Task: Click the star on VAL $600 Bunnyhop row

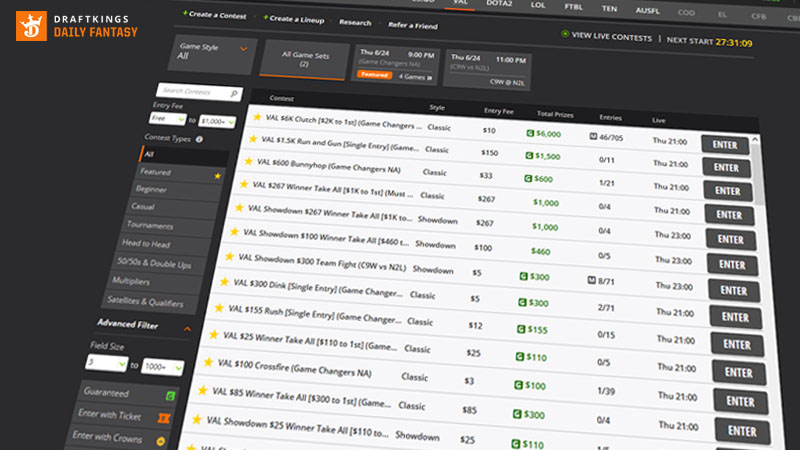Action: click(x=248, y=161)
